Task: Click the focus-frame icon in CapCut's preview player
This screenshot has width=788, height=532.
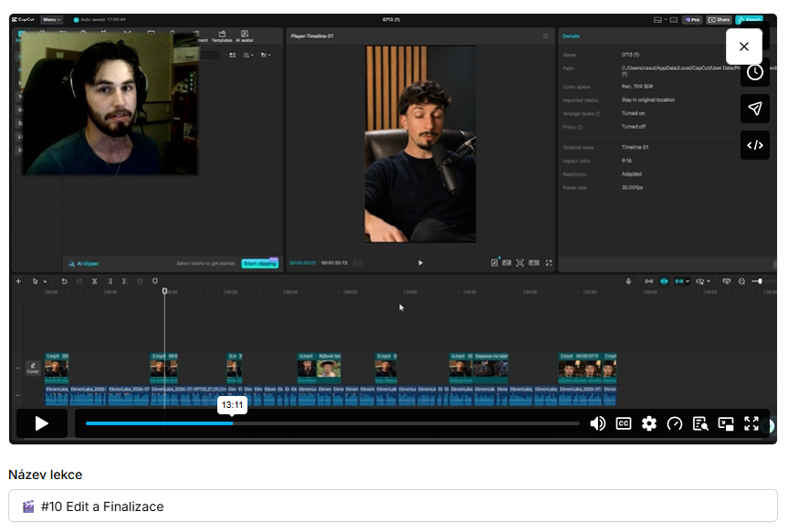Action: pyautogui.click(x=520, y=263)
